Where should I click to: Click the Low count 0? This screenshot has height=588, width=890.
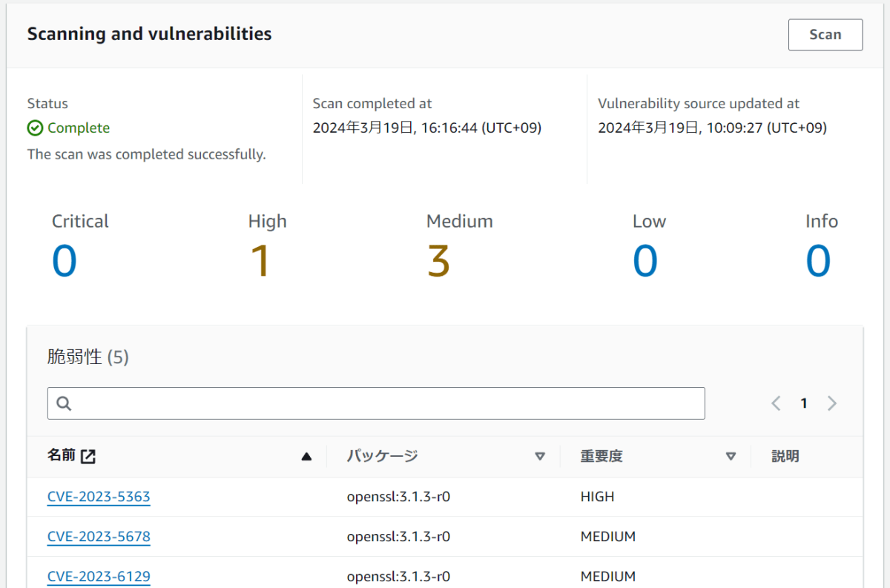point(645,261)
